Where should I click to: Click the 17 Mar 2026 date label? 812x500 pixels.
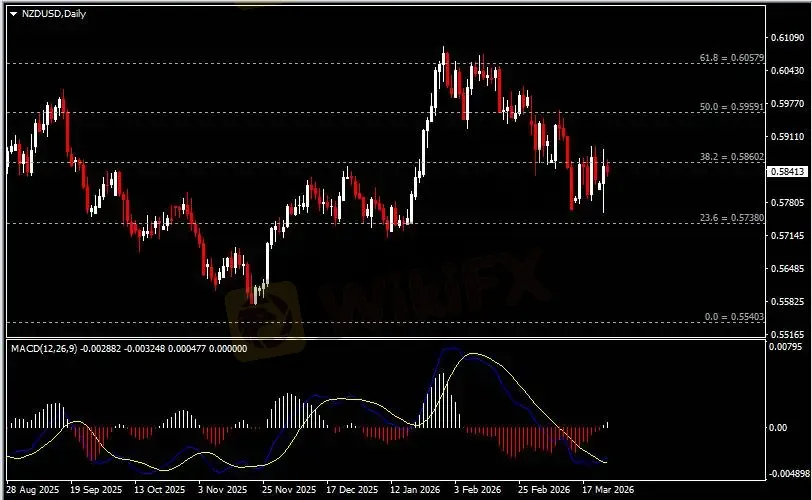click(x=608, y=490)
